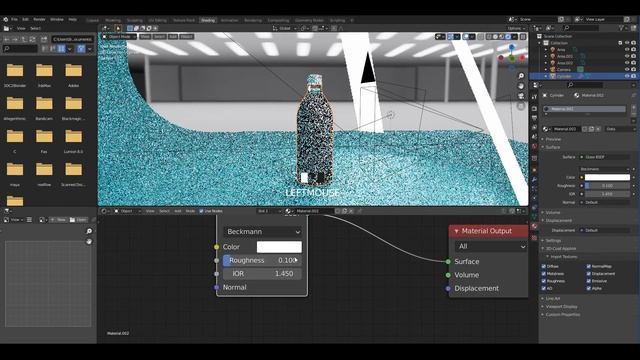The height and width of the screenshot is (360, 640).
Task: Adjust the node Roughness slider
Action: pos(262,260)
